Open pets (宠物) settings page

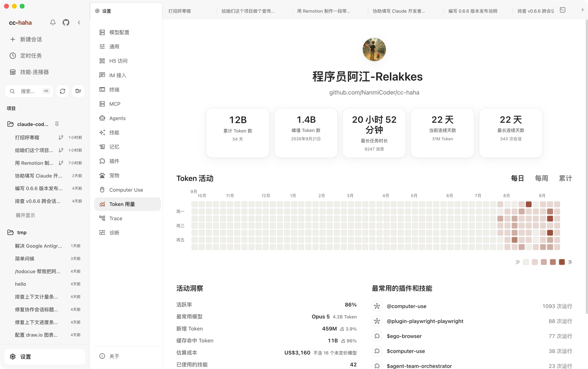pos(128,176)
